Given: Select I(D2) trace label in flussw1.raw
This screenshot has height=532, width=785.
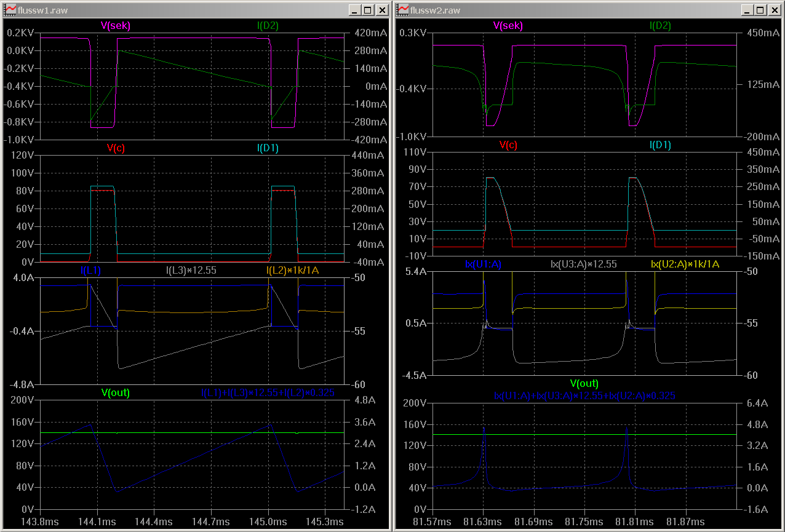Looking at the screenshot, I should pyautogui.click(x=268, y=25).
